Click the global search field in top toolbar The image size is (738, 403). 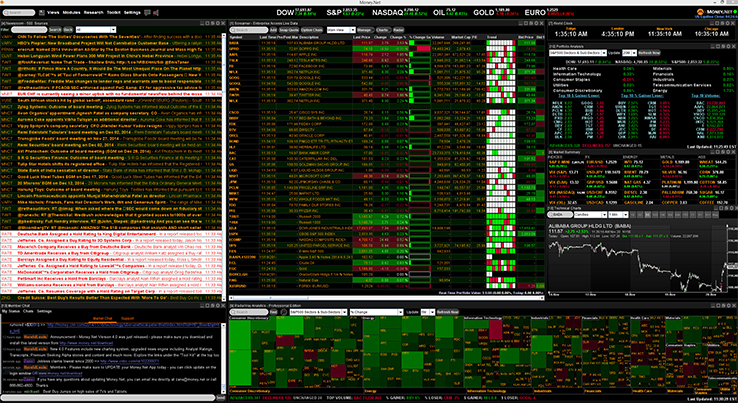[x=19, y=13]
